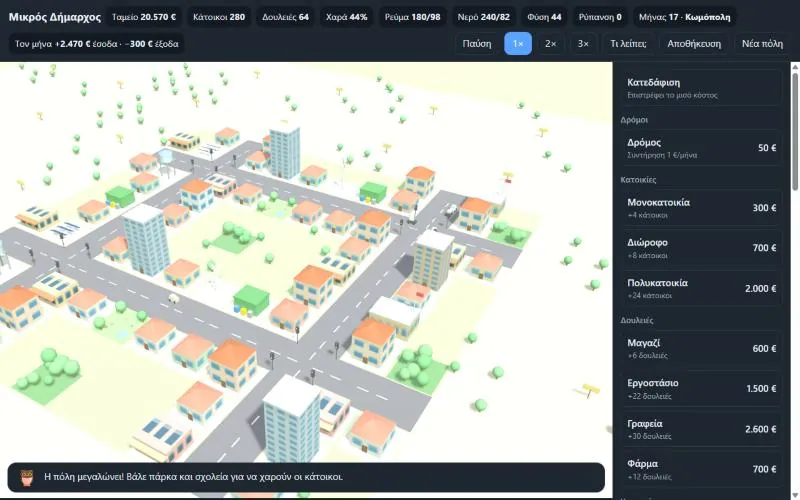800x500 pixels.
Task: Click the Κάτοικοι 280 stat
Action: 219,17
